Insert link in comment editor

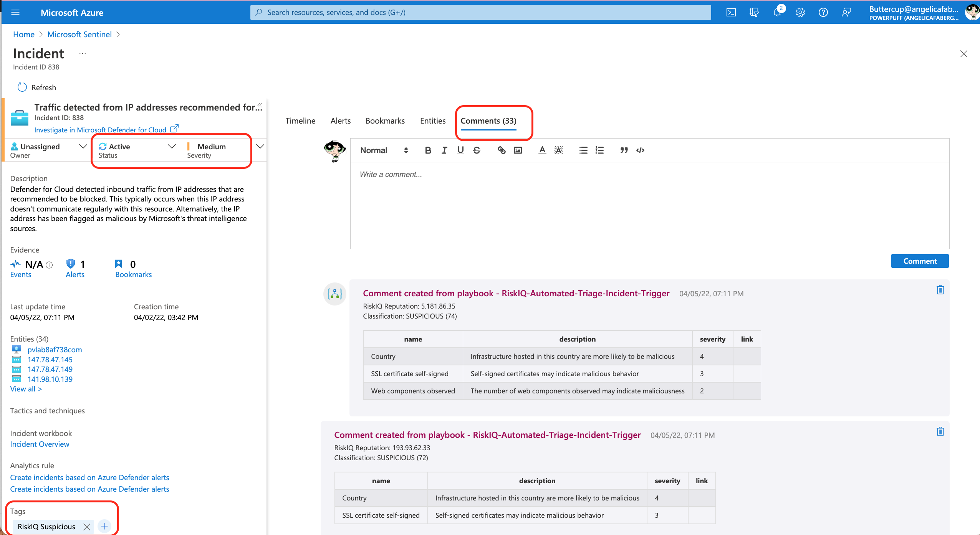click(501, 150)
